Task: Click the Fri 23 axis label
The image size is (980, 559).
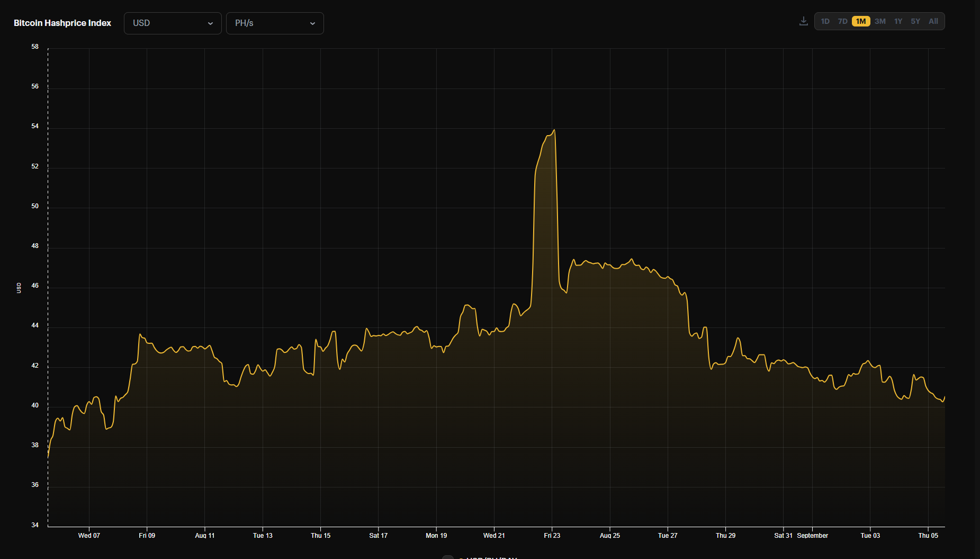Action: coord(552,536)
